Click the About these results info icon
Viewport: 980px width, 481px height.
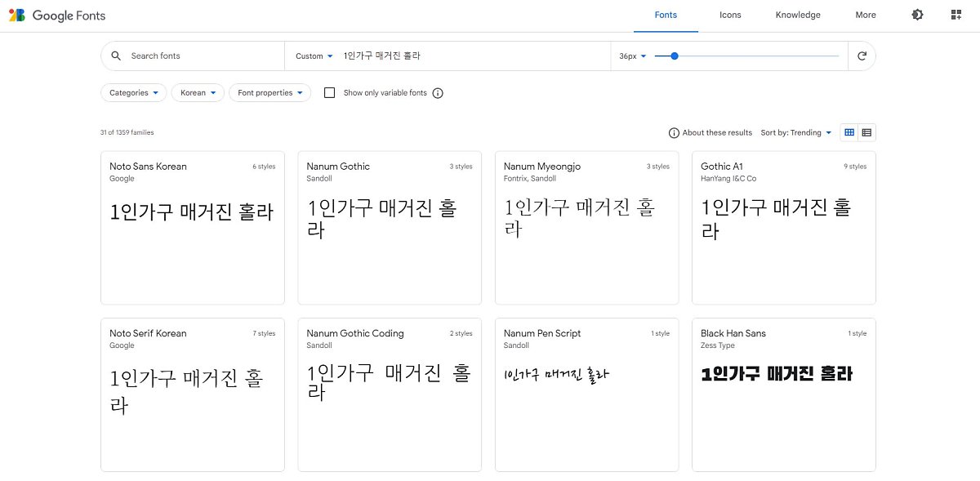[x=674, y=133]
